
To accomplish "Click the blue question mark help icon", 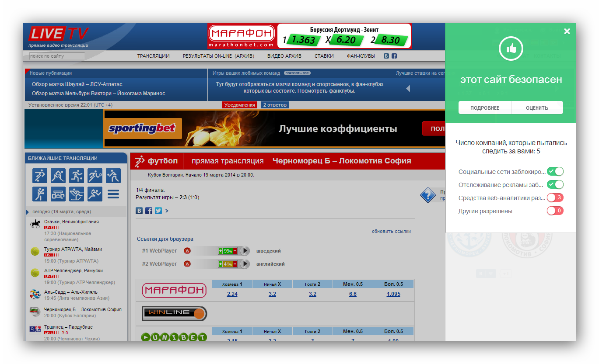I will pyautogui.click(x=428, y=195).
